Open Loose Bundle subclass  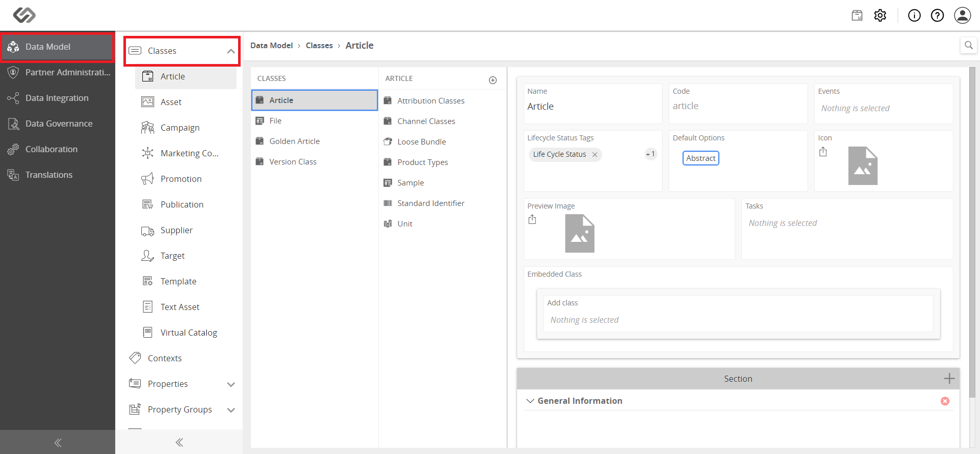click(x=442, y=142)
